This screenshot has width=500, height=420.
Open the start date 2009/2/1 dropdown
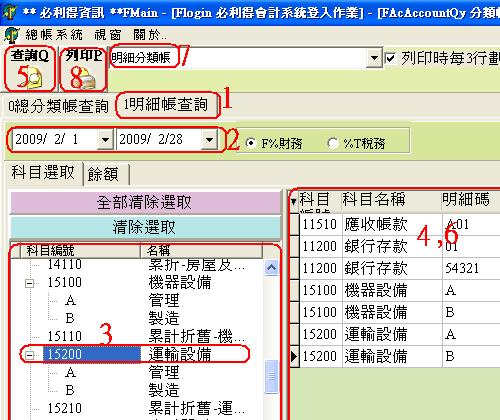(x=105, y=139)
